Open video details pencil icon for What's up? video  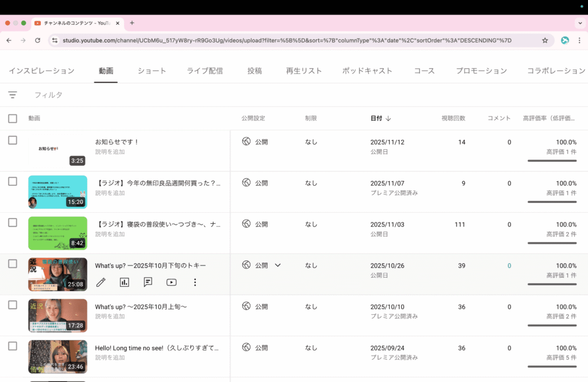click(x=101, y=282)
